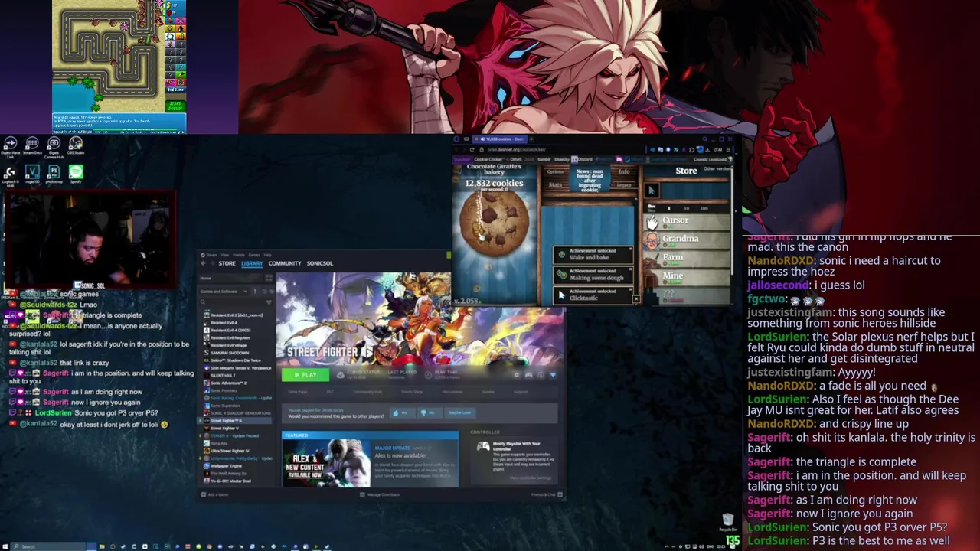Screen dimensions: 980x551
Task: Set store bulk buy amount to 10
Action: [x=686, y=208]
